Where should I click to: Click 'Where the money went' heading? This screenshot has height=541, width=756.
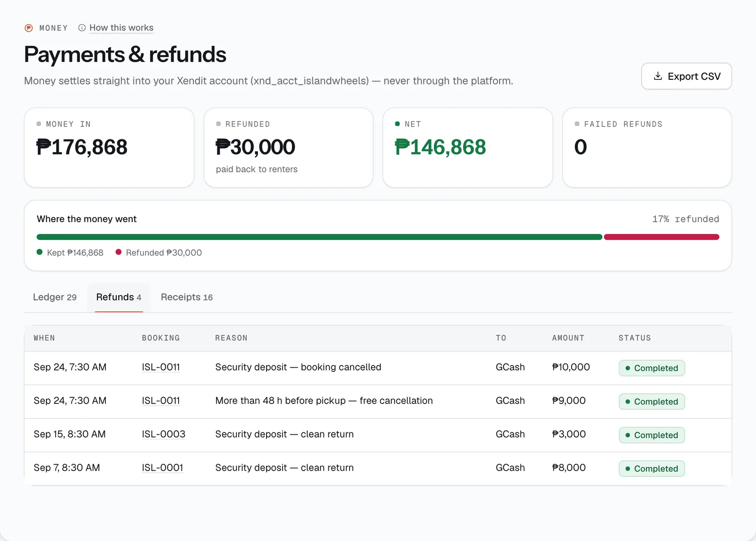tap(86, 219)
